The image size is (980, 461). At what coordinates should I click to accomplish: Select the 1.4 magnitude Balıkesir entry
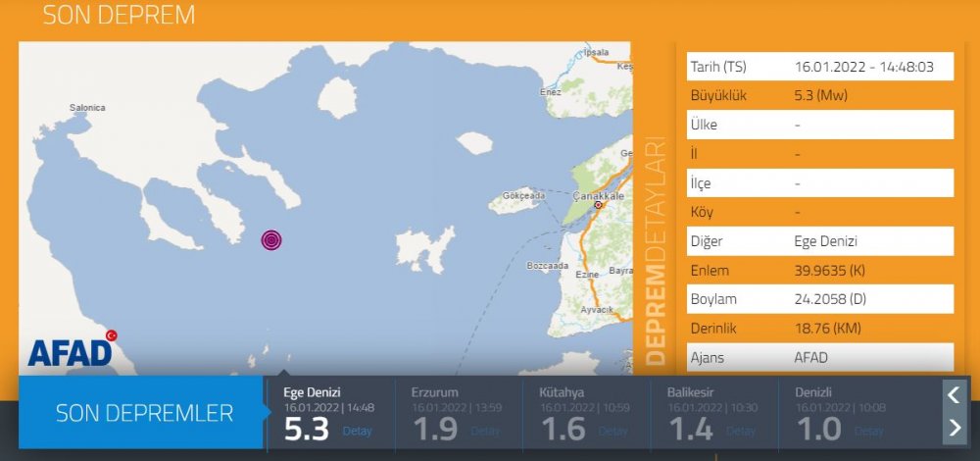[693, 428]
